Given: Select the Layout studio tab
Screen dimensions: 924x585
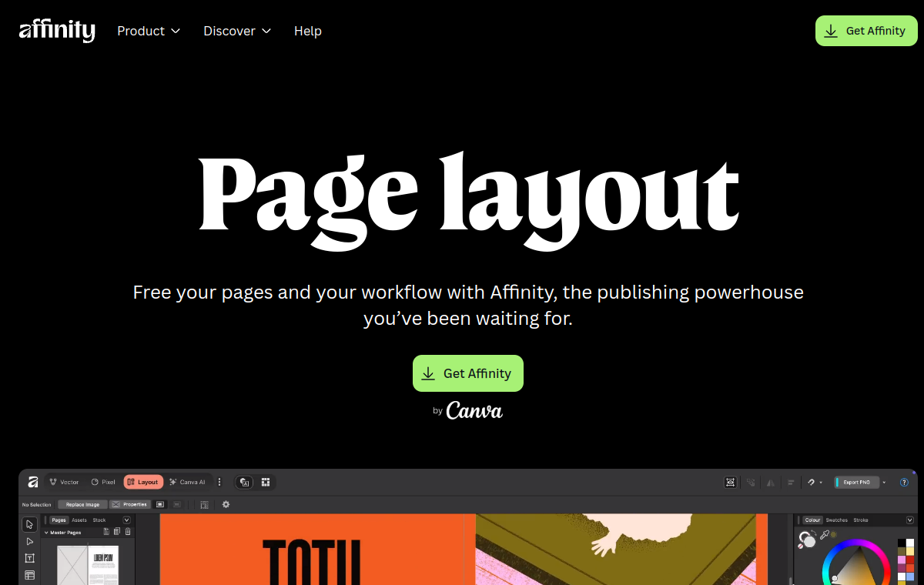Looking at the screenshot, I should 143,482.
